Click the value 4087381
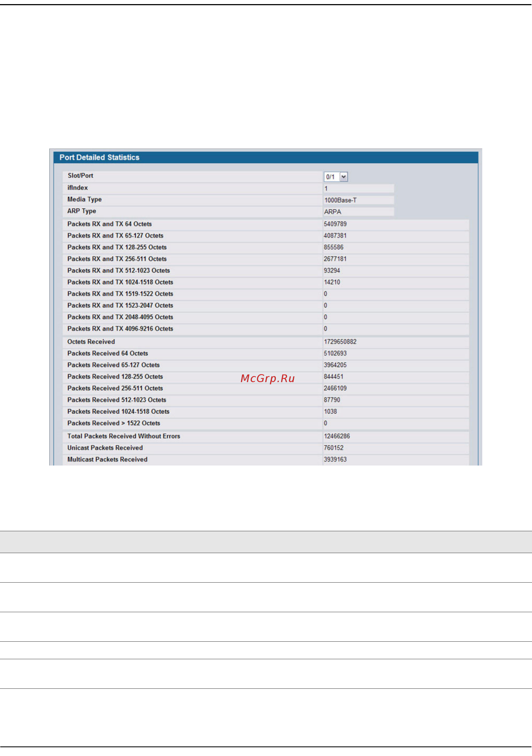532x756 pixels. (x=335, y=235)
